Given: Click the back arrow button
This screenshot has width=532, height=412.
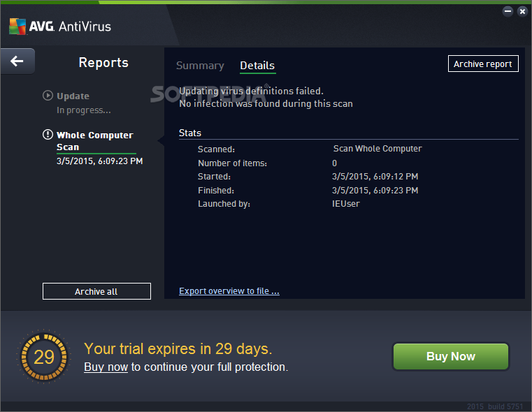Looking at the screenshot, I should point(17,61).
